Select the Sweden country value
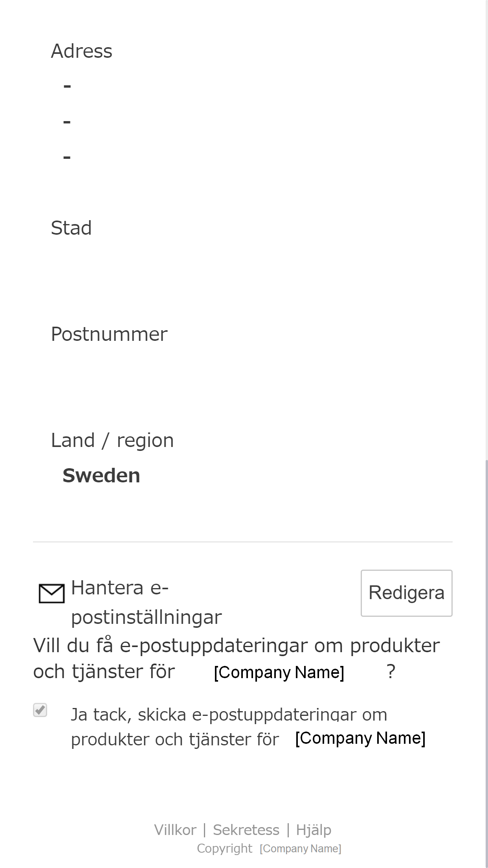The height and width of the screenshot is (868, 488). pos(101,476)
